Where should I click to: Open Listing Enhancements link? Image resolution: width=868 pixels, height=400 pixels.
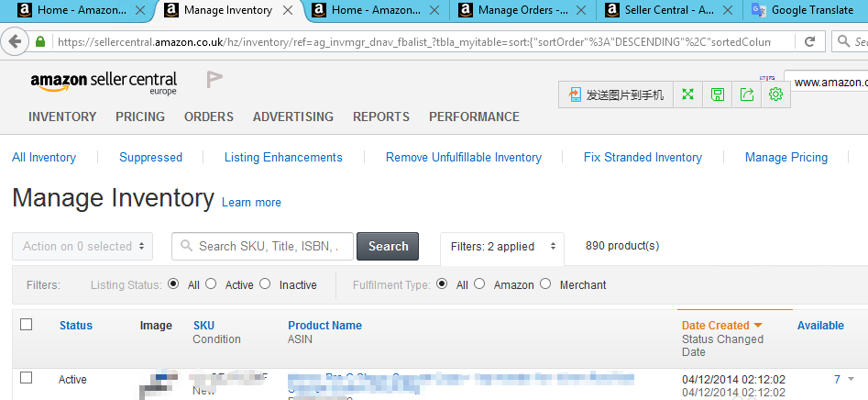[283, 158]
